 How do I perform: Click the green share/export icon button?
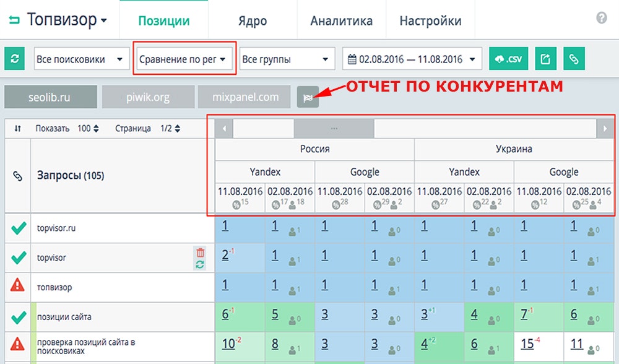point(545,59)
